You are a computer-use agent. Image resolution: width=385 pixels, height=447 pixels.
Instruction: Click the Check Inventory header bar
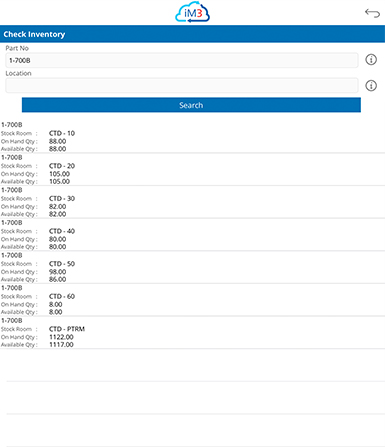192,34
